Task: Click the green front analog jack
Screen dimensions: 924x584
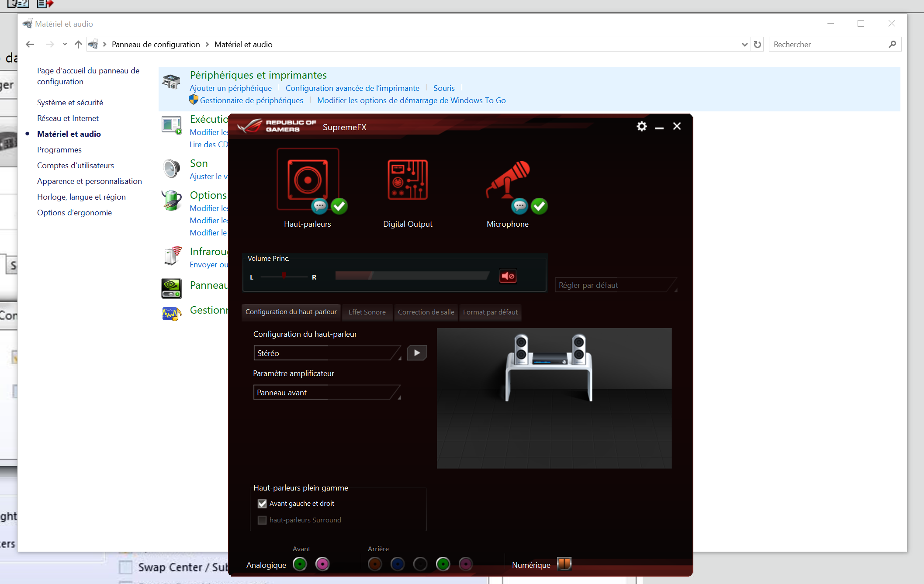Action: [300, 564]
